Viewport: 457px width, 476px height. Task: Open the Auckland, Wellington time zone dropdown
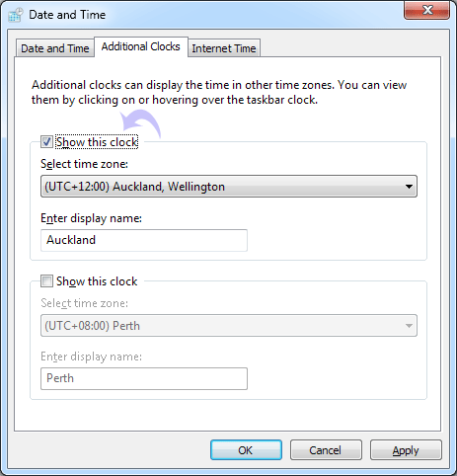pyautogui.click(x=229, y=187)
